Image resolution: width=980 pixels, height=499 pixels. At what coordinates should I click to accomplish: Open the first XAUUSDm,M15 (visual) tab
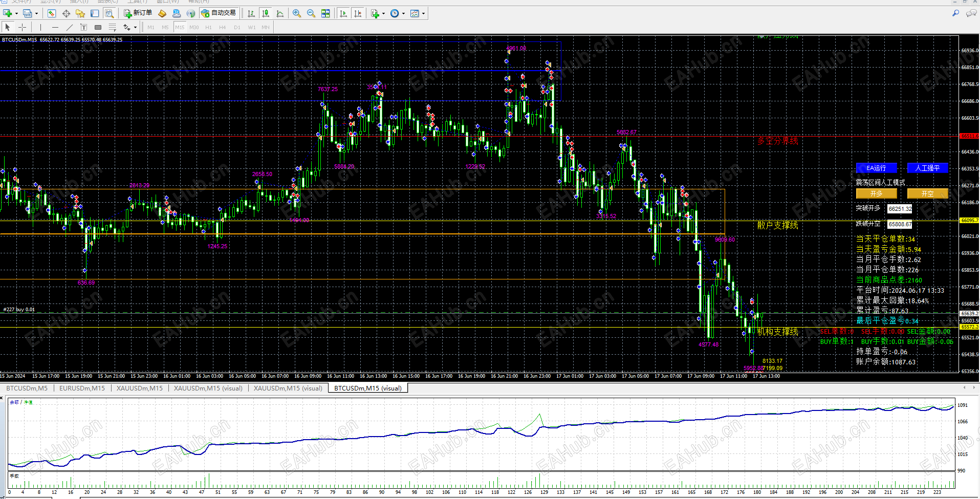coord(208,388)
